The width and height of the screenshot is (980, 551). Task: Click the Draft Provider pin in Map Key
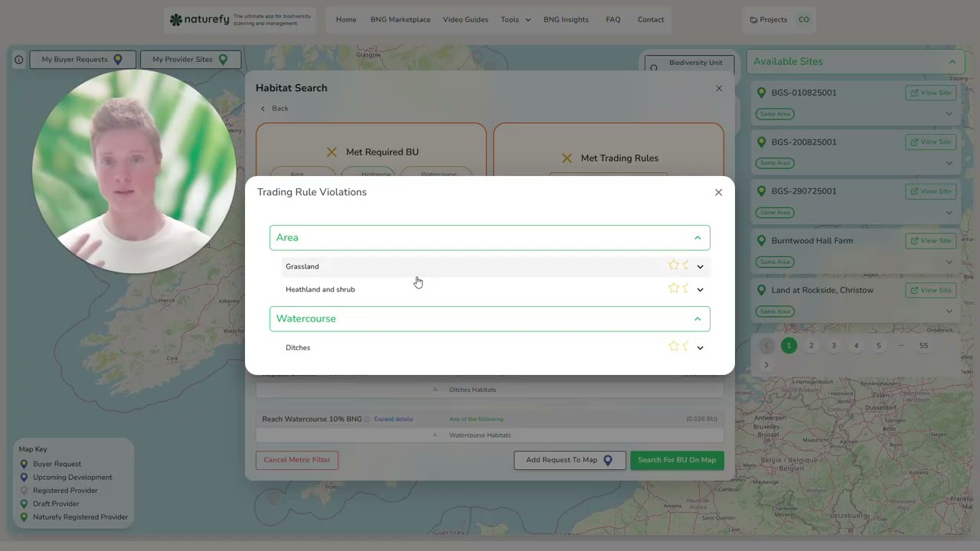coord(24,504)
